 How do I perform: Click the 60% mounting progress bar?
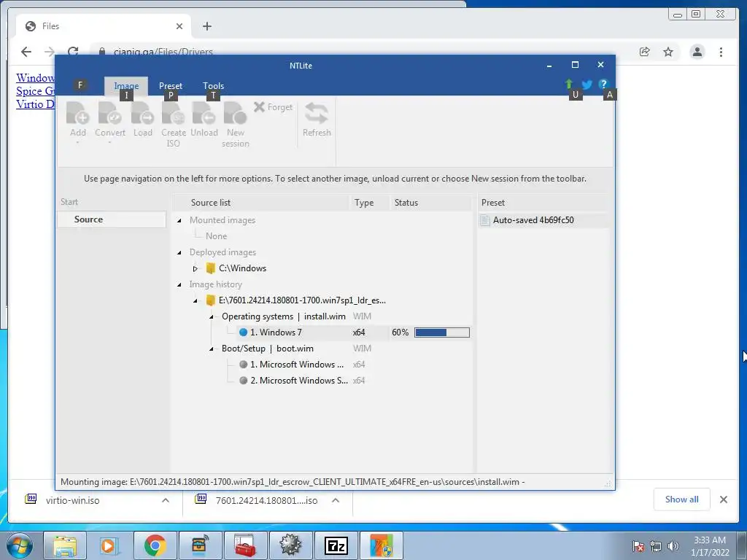point(442,332)
